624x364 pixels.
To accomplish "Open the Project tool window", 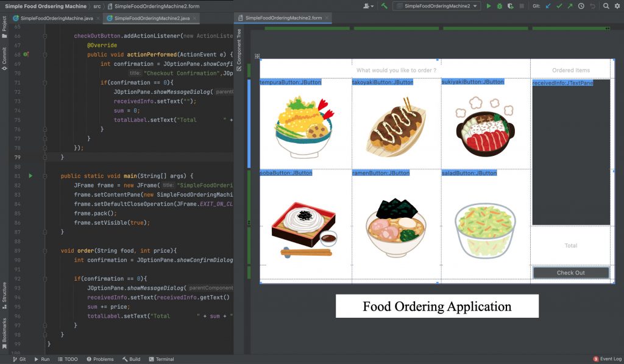I will 4,27.
